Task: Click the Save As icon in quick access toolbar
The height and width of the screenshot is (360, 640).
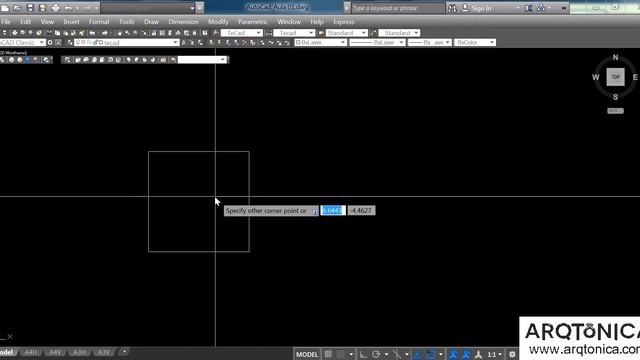Action: [x=42, y=8]
